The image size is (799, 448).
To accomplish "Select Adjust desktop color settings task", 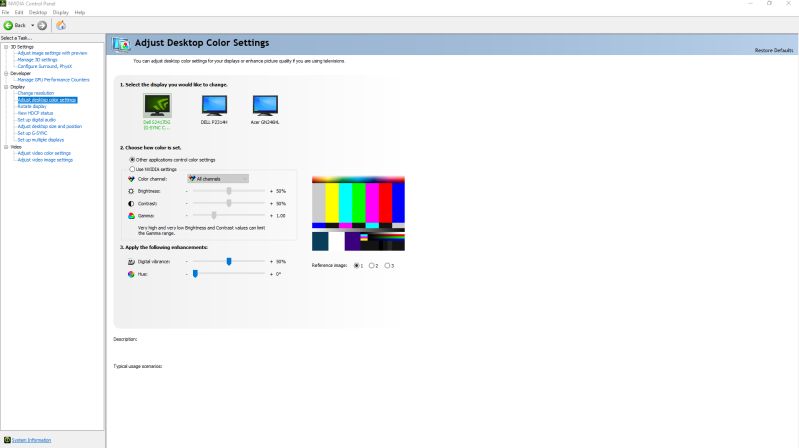I will [x=47, y=100].
